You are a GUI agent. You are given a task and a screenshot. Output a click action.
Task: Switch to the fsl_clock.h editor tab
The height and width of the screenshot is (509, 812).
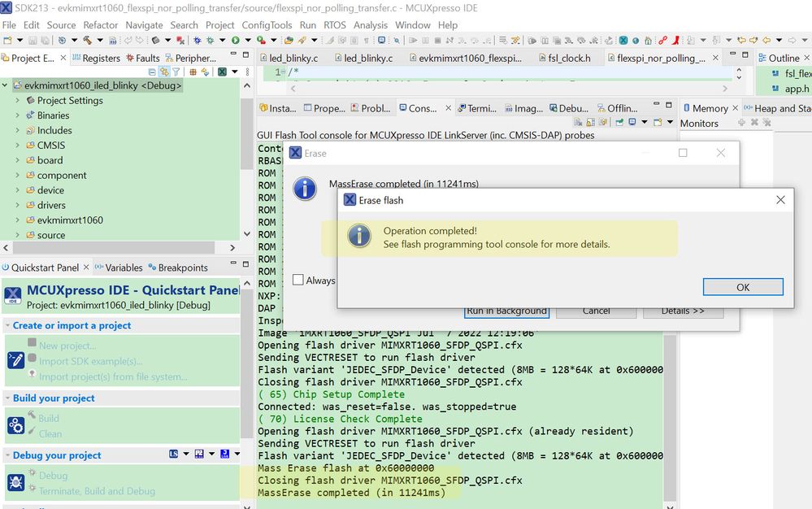(x=565, y=58)
